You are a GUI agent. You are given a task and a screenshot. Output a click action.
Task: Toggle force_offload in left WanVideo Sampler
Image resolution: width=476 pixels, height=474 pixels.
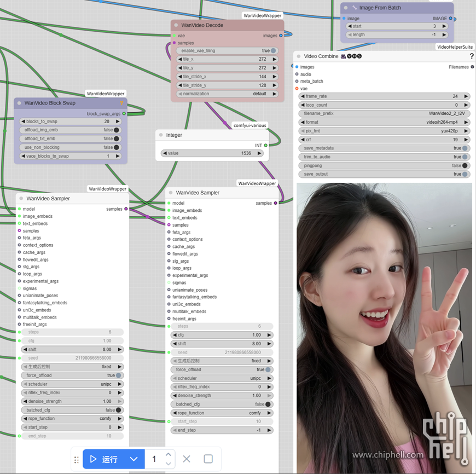click(72, 375)
